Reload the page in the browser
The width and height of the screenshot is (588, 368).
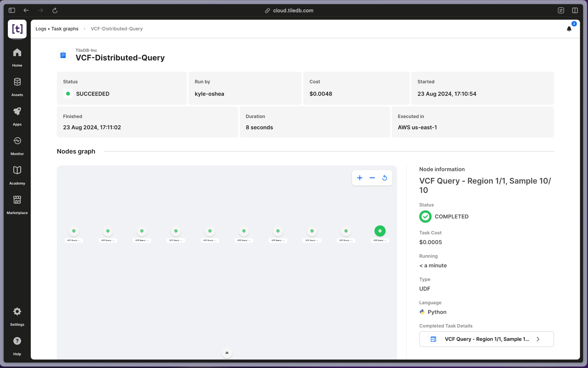point(55,10)
